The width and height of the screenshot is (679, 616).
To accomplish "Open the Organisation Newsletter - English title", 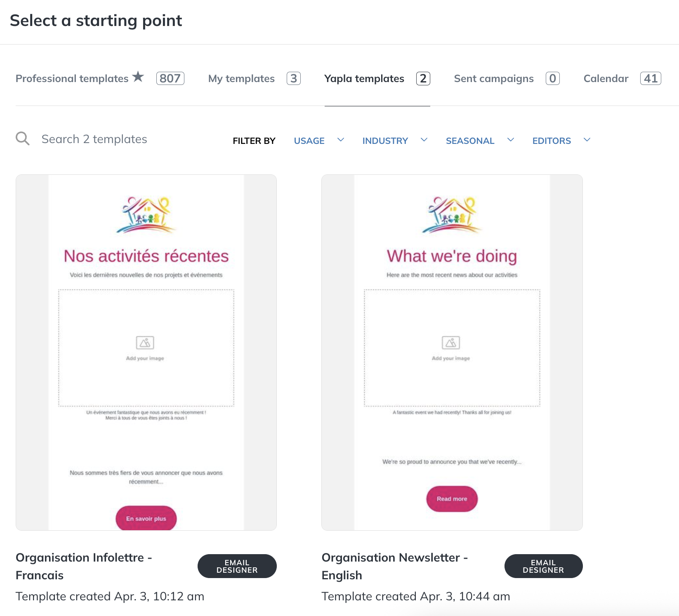I will pyautogui.click(x=395, y=566).
